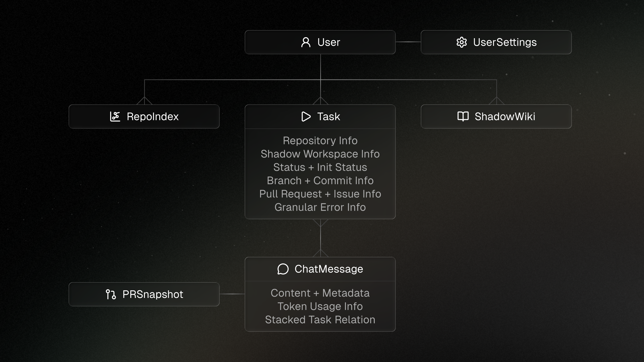Screen dimensions: 644x362
Task: Click the Token Usage Info line
Action: click(x=320, y=306)
